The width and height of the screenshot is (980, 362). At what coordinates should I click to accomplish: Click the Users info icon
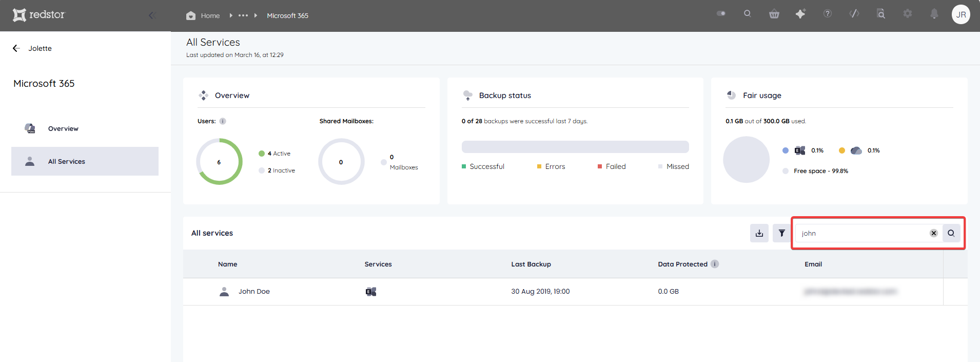[x=223, y=121]
